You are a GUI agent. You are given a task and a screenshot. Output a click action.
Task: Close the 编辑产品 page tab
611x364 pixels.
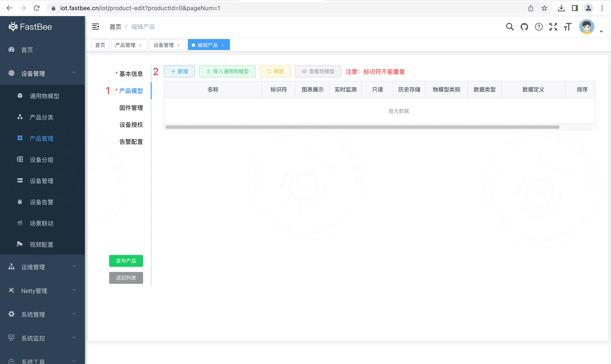(223, 45)
